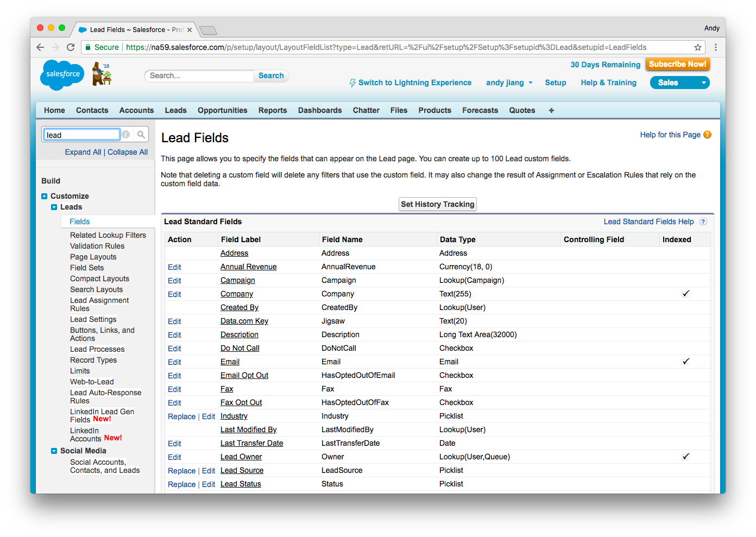This screenshot has width=756, height=537.
Task: Open the Setup link in header
Action: pyautogui.click(x=556, y=83)
